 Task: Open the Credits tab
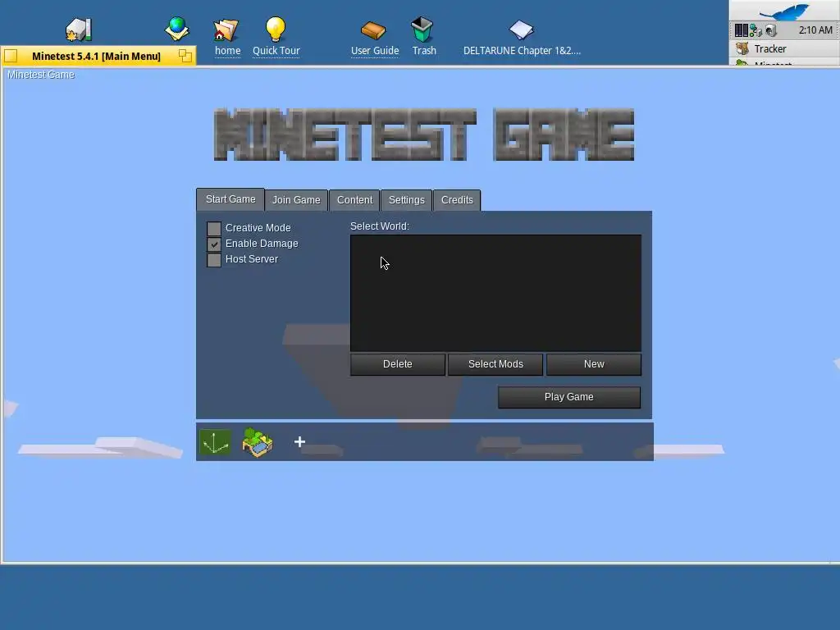point(457,200)
